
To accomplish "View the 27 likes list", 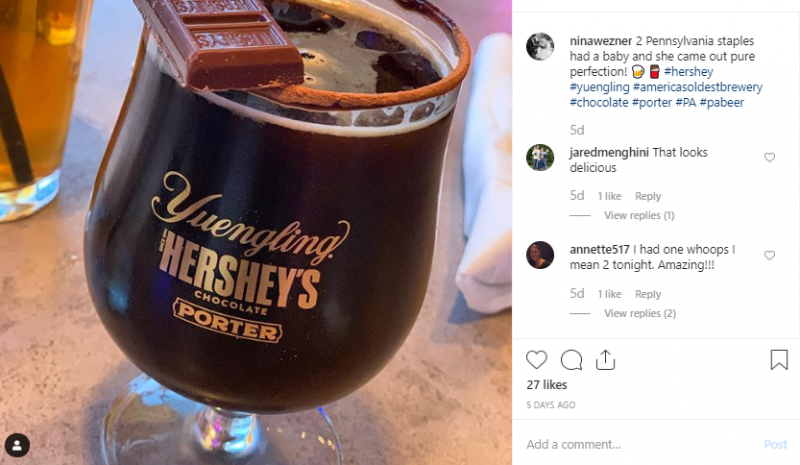I will point(547,384).
